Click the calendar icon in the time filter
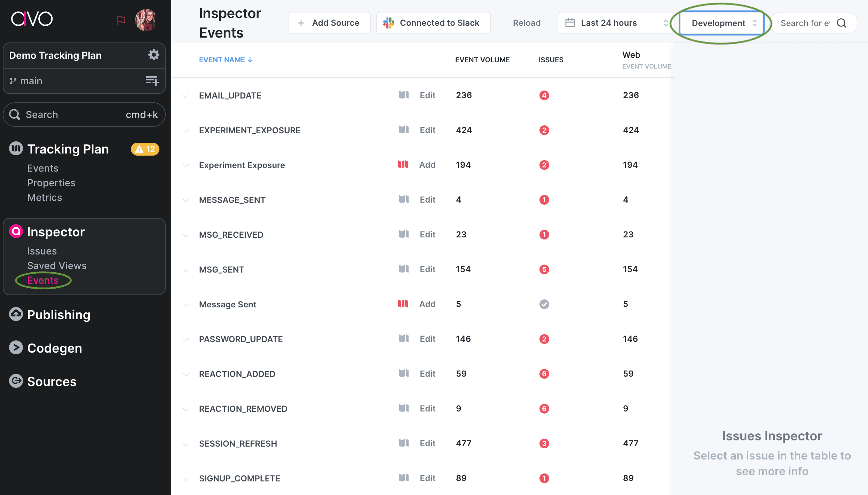The image size is (868, 495). click(570, 23)
